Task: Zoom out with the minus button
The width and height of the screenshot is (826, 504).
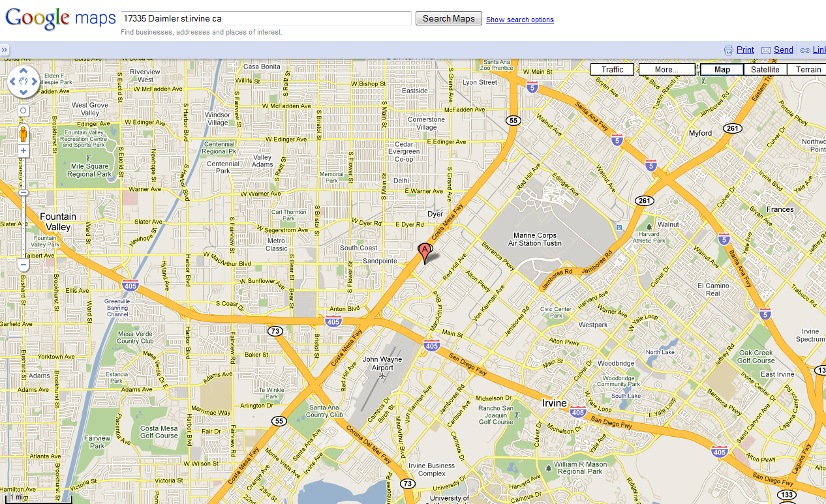Action: (23, 265)
